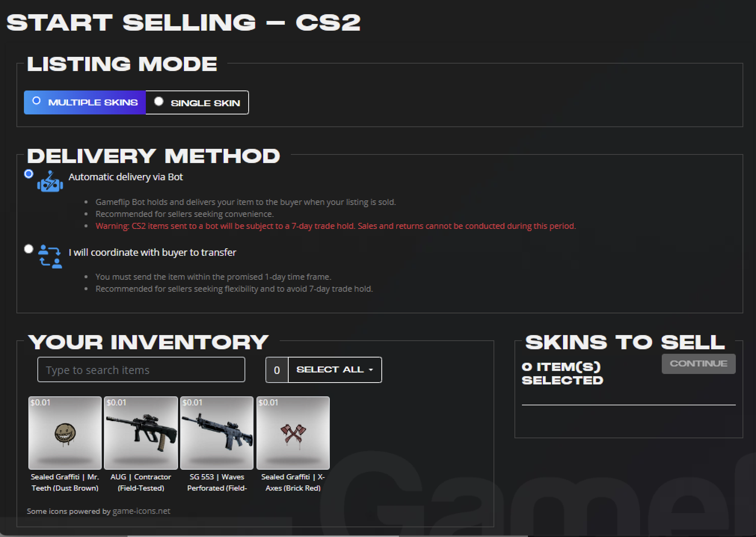
Task: Select the X-Axes Brick Red graffiti
Action: coord(293,433)
